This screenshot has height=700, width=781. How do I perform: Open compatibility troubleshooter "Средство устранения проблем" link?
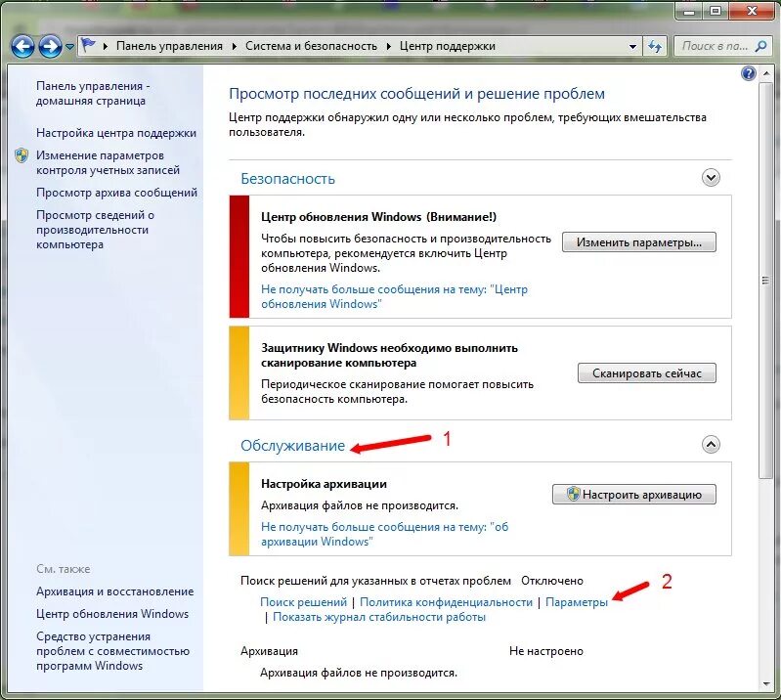[112, 651]
